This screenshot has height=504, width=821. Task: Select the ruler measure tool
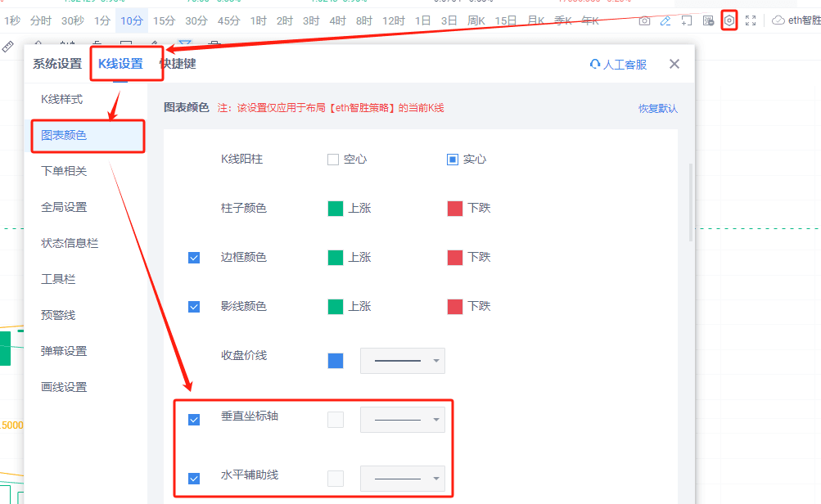[x=8, y=47]
